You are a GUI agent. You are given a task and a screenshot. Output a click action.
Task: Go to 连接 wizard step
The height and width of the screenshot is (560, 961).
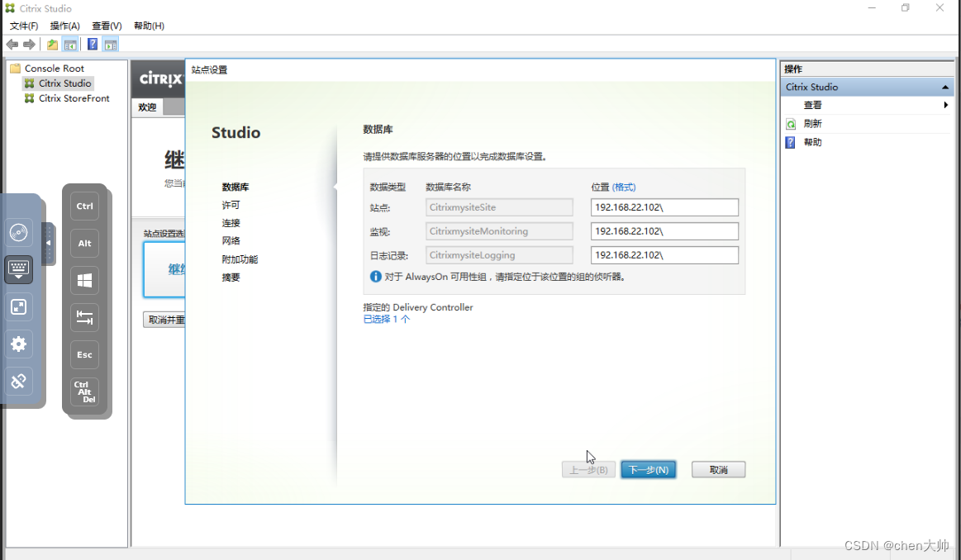click(231, 223)
